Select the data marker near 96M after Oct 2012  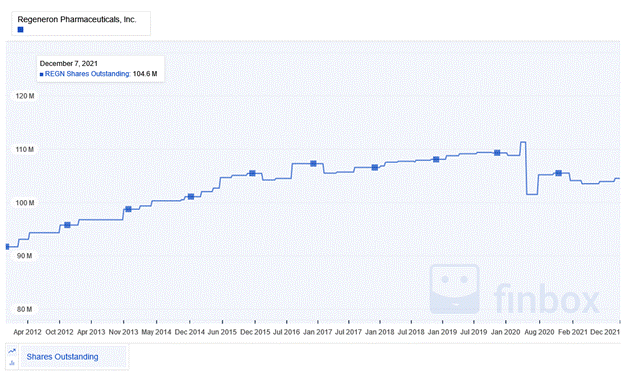tap(67, 225)
